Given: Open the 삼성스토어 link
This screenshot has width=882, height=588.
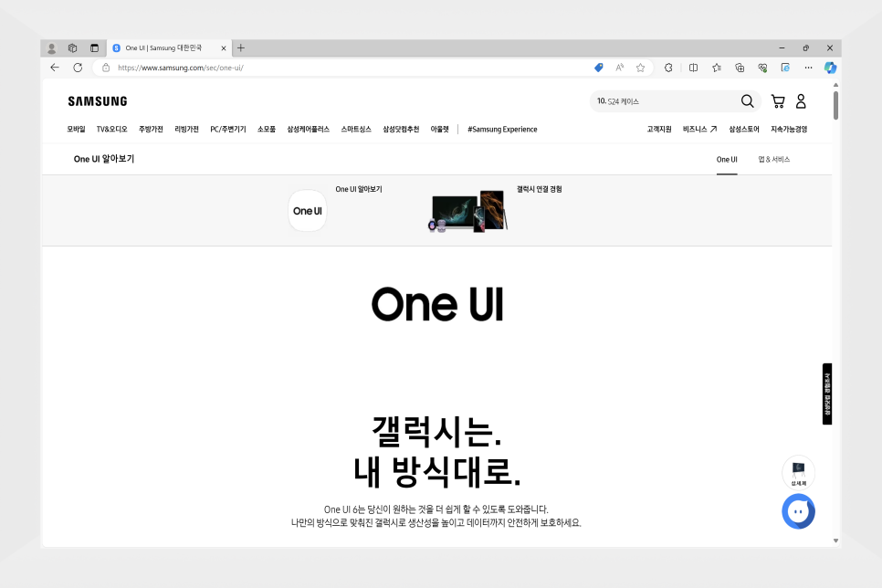Looking at the screenshot, I should [744, 130].
